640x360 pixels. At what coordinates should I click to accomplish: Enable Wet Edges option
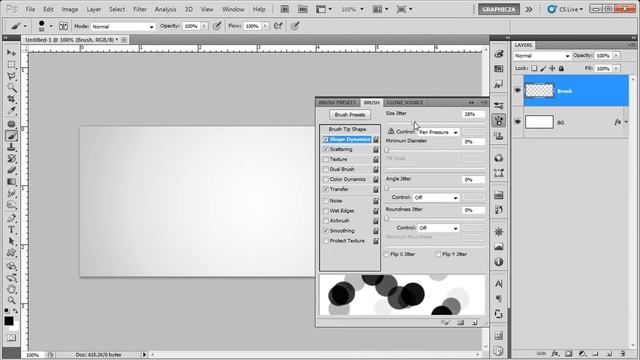(326, 211)
